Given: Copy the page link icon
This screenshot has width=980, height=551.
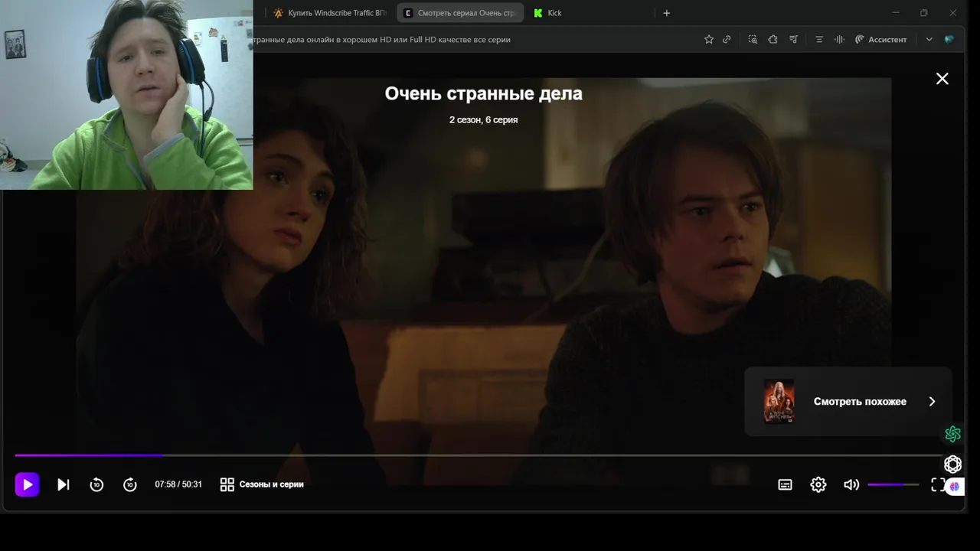Looking at the screenshot, I should click(x=727, y=39).
